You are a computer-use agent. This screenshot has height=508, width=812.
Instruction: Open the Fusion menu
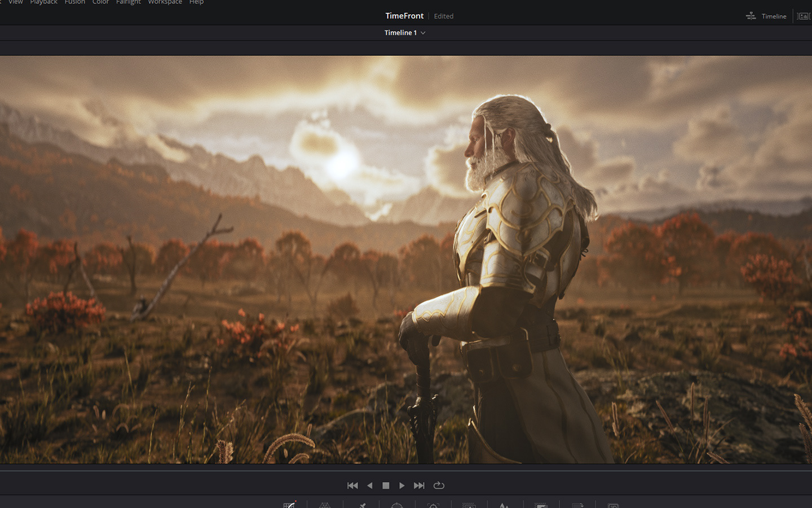[x=74, y=2]
